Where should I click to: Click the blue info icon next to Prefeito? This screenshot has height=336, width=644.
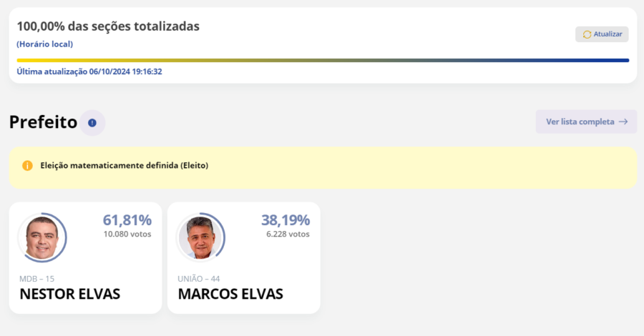pyautogui.click(x=92, y=123)
